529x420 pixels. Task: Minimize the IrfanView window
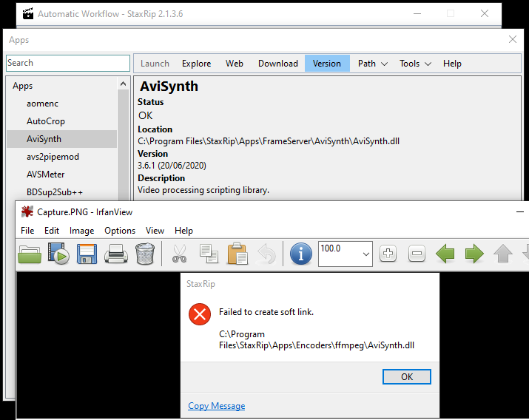click(x=520, y=212)
